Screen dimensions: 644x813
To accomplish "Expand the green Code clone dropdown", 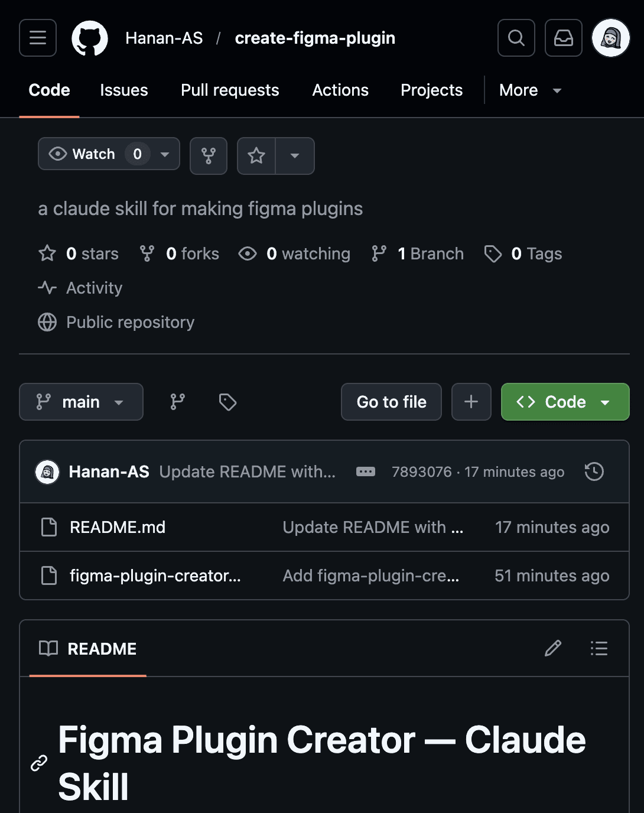I will pos(565,402).
